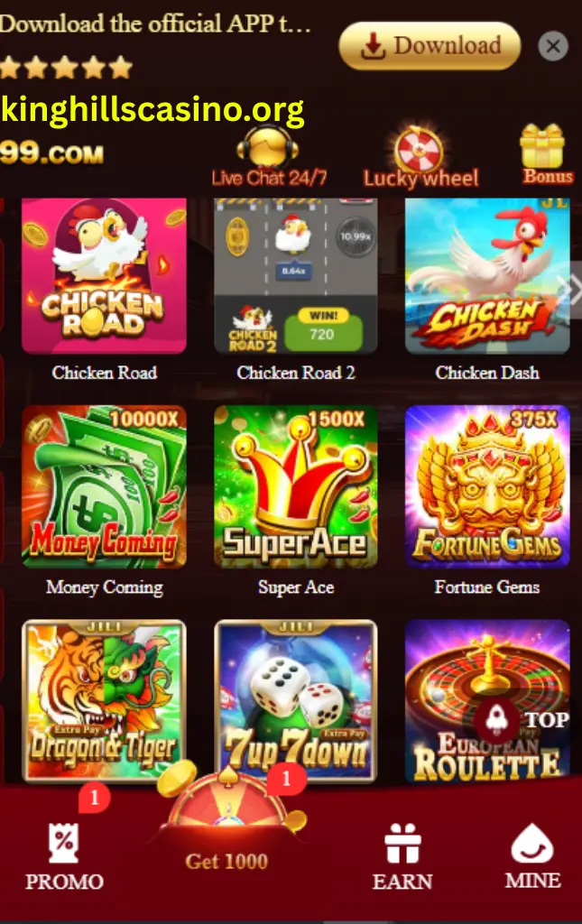582x924 pixels.
Task: Tap the TOP rocket icon
Action: click(496, 719)
